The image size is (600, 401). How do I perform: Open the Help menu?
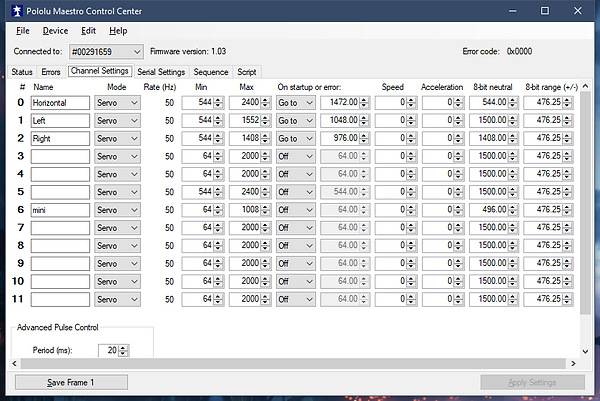[118, 31]
